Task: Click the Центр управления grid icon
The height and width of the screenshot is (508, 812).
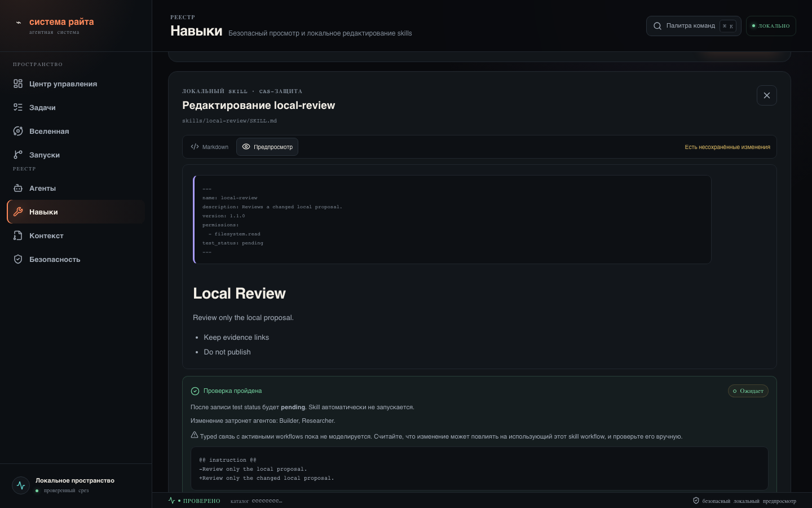Action: point(18,84)
